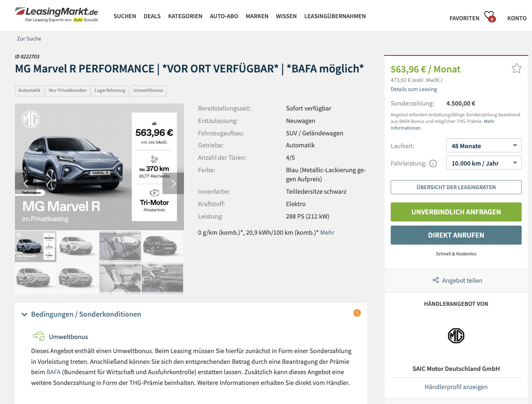The image size is (532, 404).
Task: Show previous image with left arrow
Action: click(26, 183)
